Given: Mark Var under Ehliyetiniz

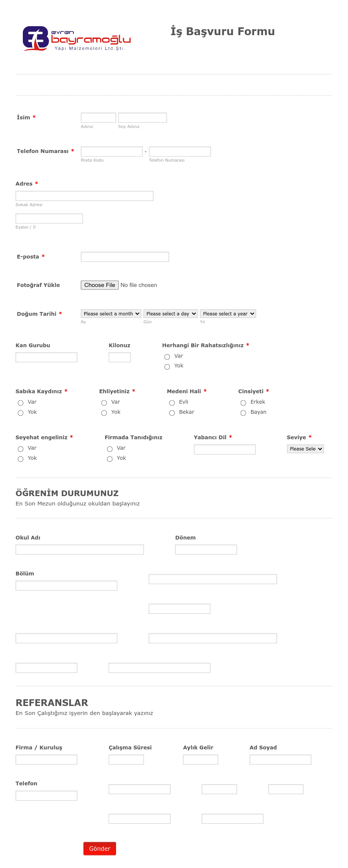Looking at the screenshot, I should pyautogui.click(x=104, y=403).
